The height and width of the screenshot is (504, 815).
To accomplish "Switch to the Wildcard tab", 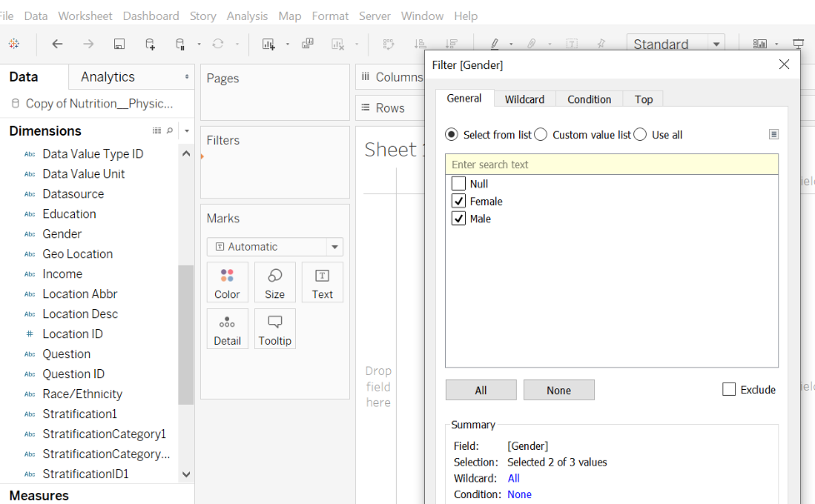I will (524, 99).
